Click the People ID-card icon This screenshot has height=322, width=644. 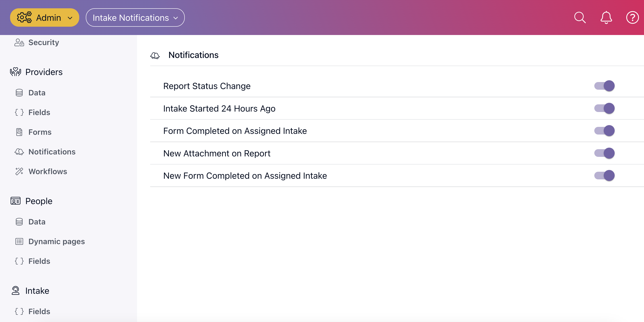pos(15,201)
